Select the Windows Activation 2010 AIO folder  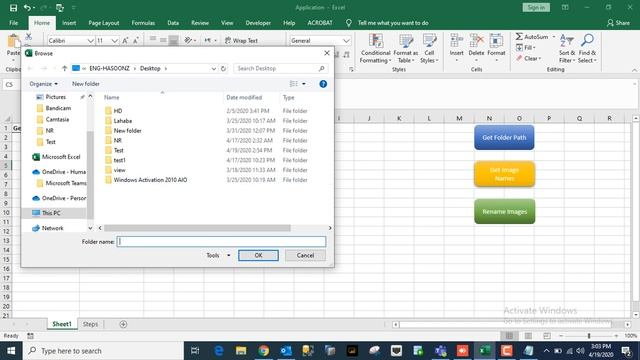point(150,180)
